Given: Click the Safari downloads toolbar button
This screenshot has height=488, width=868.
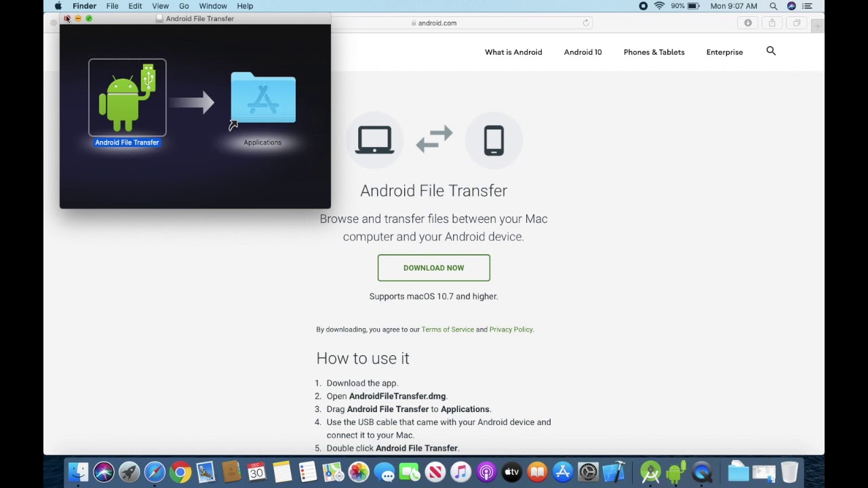Looking at the screenshot, I should pos(748,23).
